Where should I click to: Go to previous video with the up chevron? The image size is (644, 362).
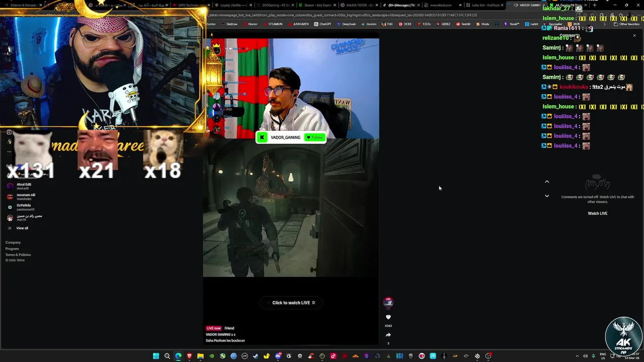pyautogui.click(x=547, y=182)
